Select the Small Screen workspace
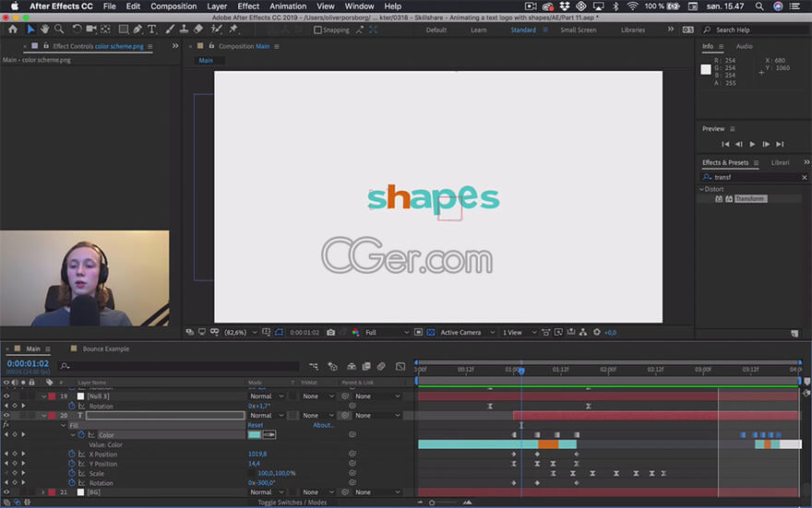Screen dimensions: 812x508 coord(578,30)
